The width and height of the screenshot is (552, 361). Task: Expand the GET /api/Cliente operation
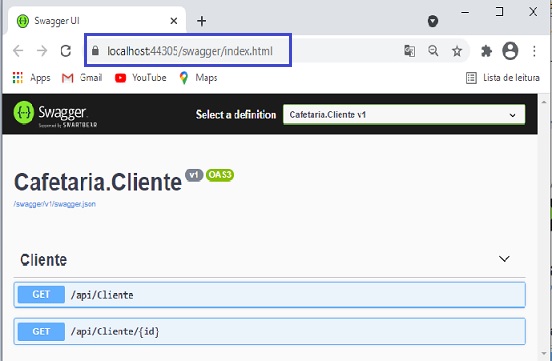click(270, 295)
